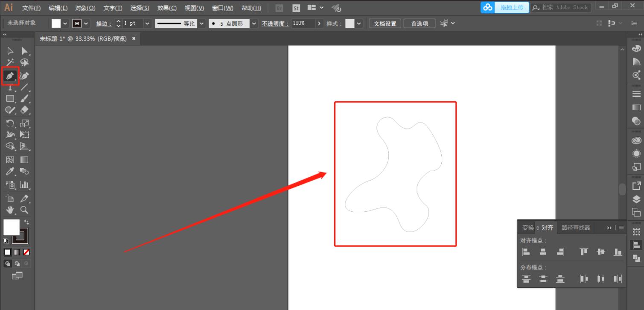Select the Magic Wand tool
Viewport: 644px width, 310px height.
(10, 63)
